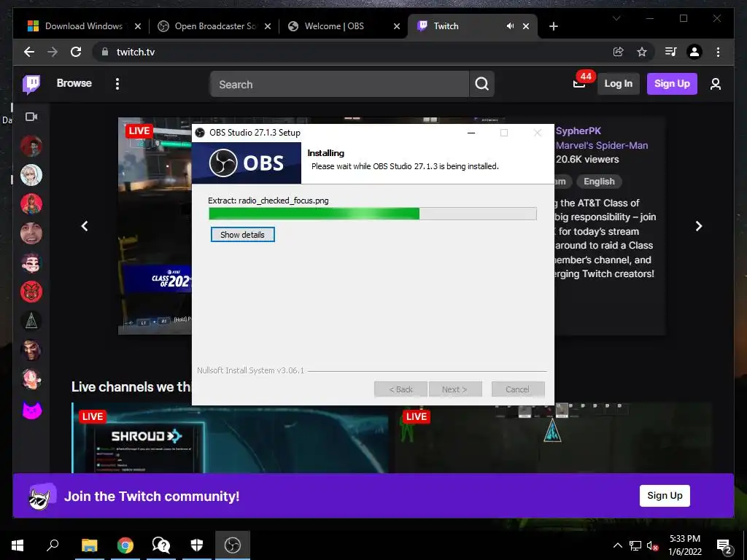Click the Log In button
The height and width of the screenshot is (560, 747).
click(619, 84)
